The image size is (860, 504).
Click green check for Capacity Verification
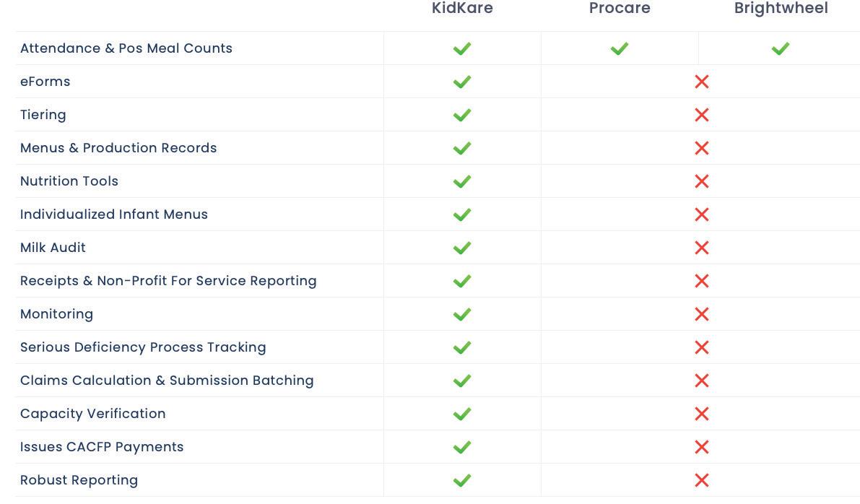click(462, 414)
